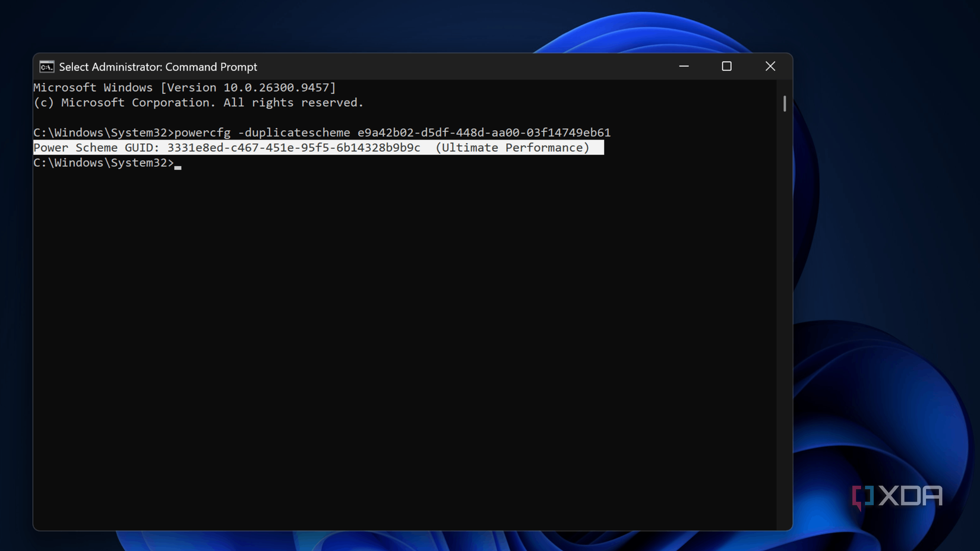Image resolution: width=980 pixels, height=551 pixels.
Task: Click the 'Microsoft Windows [Version 10.0.26300.9457]' line
Action: coord(185,87)
